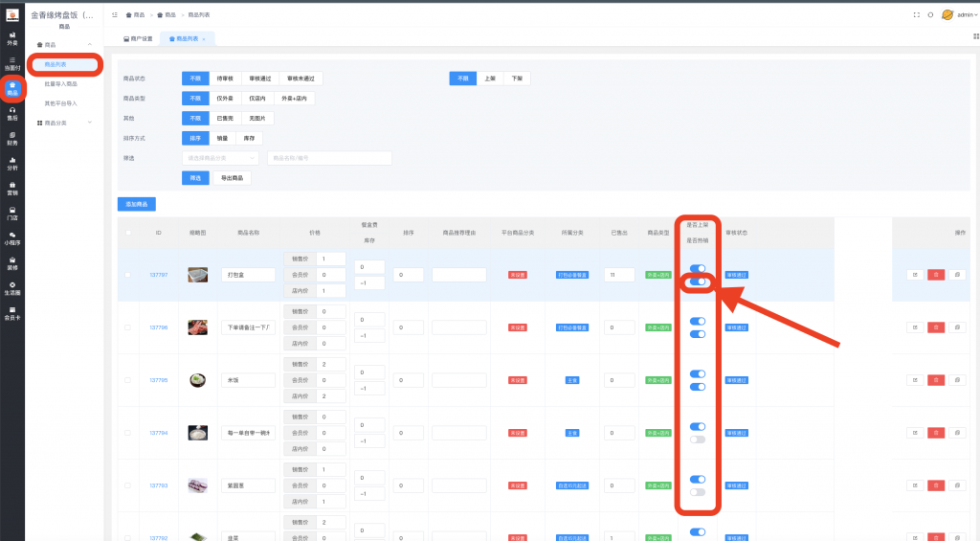This screenshot has width=980, height=541.
Task: Open the 分析 chart icon in the sidebar
Action: point(12,164)
